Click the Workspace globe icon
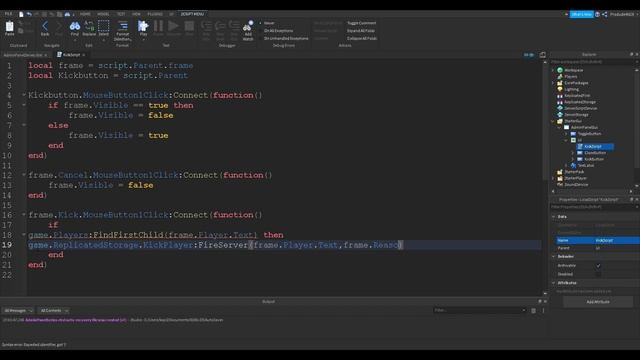640x360 pixels. [x=560, y=70]
